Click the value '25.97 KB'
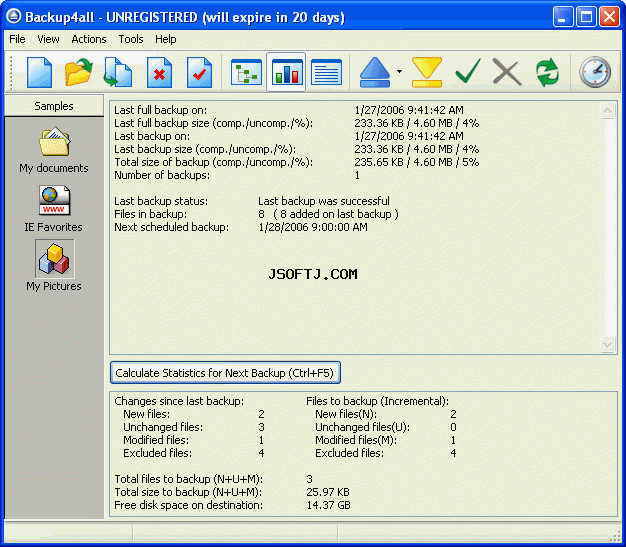Image resolution: width=626 pixels, height=547 pixels. click(x=328, y=492)
